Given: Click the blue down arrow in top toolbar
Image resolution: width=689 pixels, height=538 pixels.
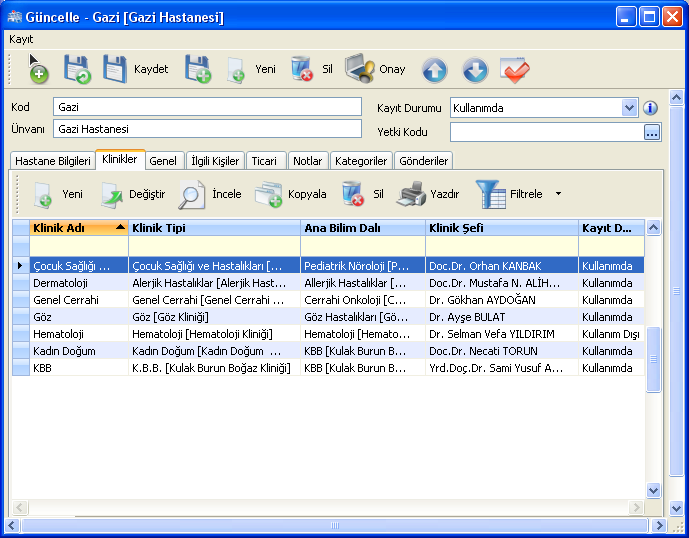Looking at the screenshot, I should point(475,70).
